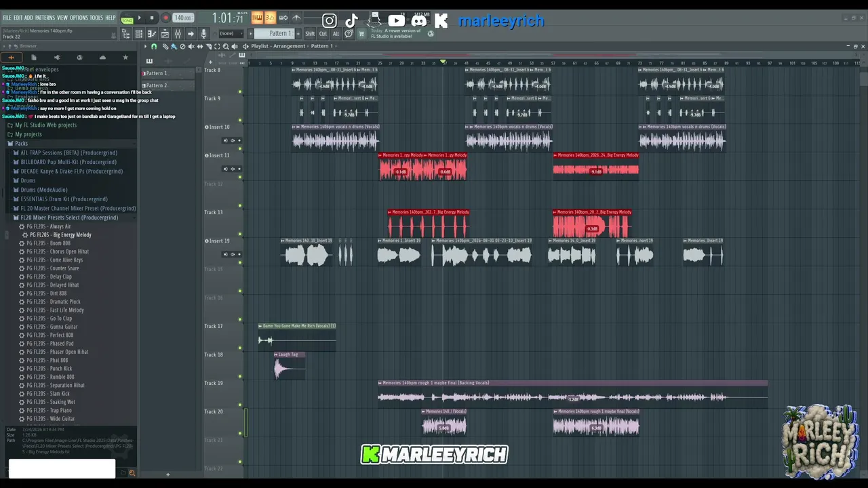Open the (none) snap selector dropdown
Screen dimensions: 868x488
230,33
